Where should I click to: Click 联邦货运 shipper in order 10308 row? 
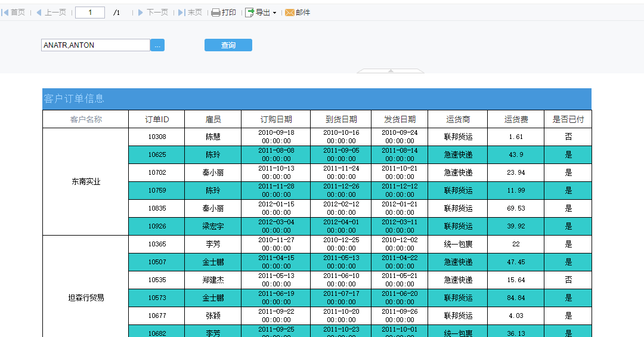point(458,137)
